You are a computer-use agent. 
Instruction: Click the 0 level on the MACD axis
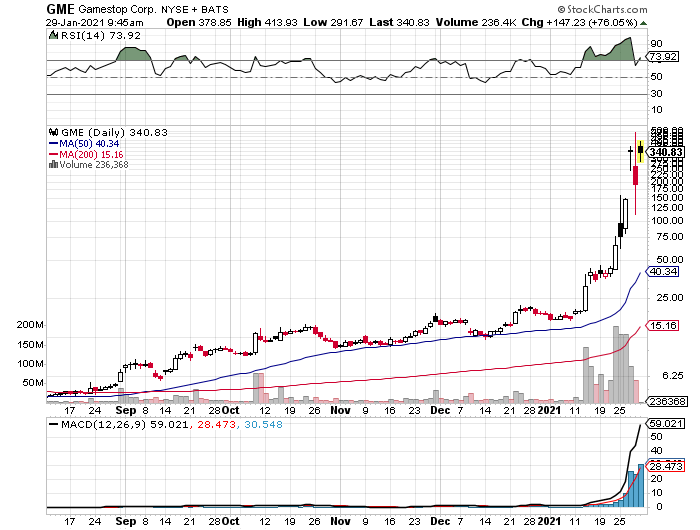click(x=659, y=507)
